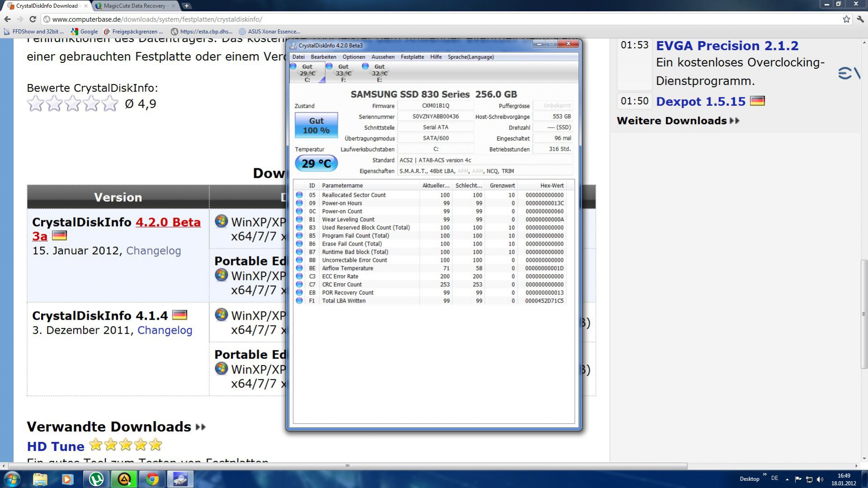Click the page vertical scrollbar thumb

pos(864,314)
